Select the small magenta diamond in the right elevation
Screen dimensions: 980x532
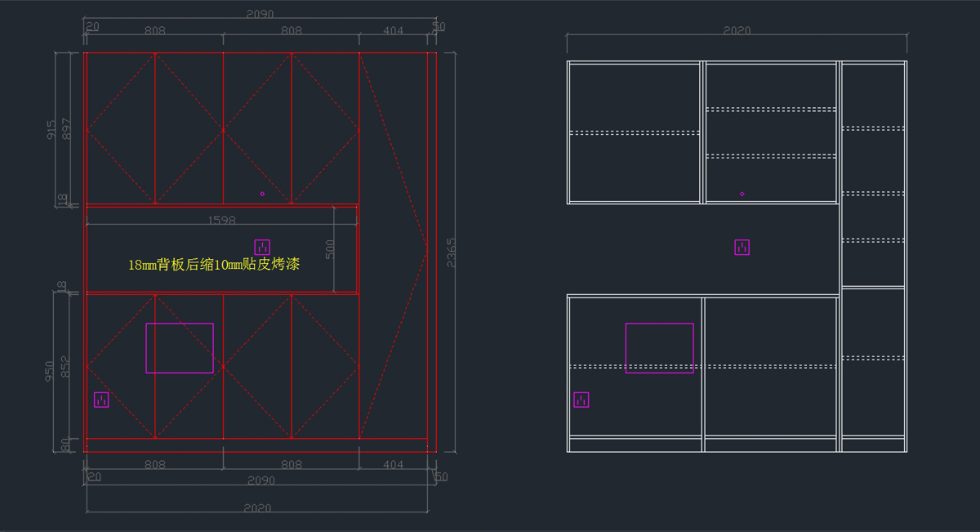[742, 194]
